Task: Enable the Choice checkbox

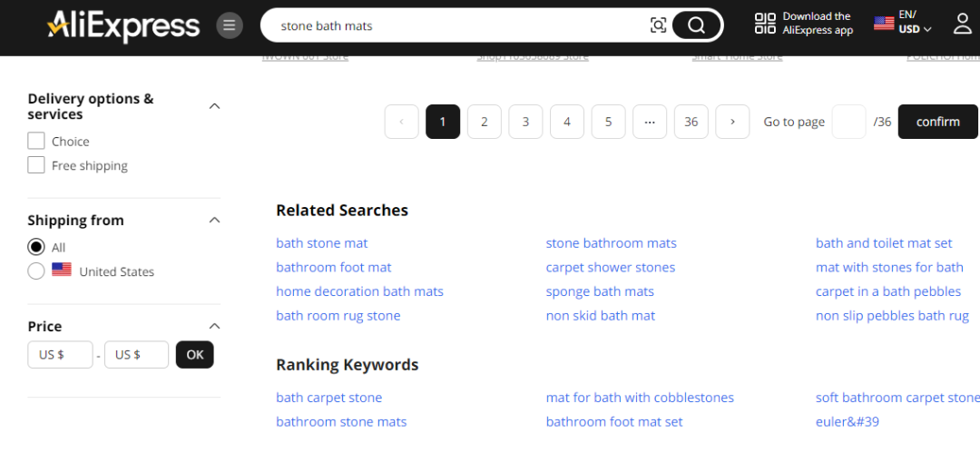Action: click(x=36, y=141)
